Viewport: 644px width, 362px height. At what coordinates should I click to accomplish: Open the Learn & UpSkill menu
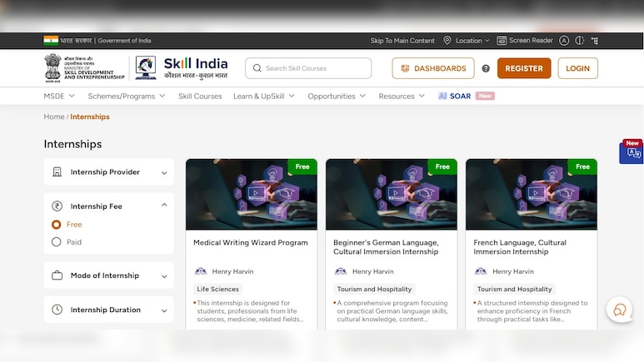pos(264,96)
